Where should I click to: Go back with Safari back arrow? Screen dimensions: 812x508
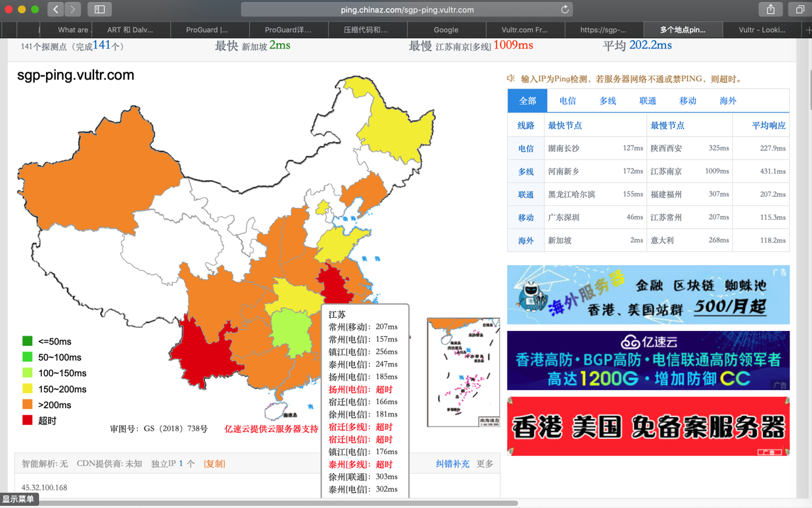56,9
